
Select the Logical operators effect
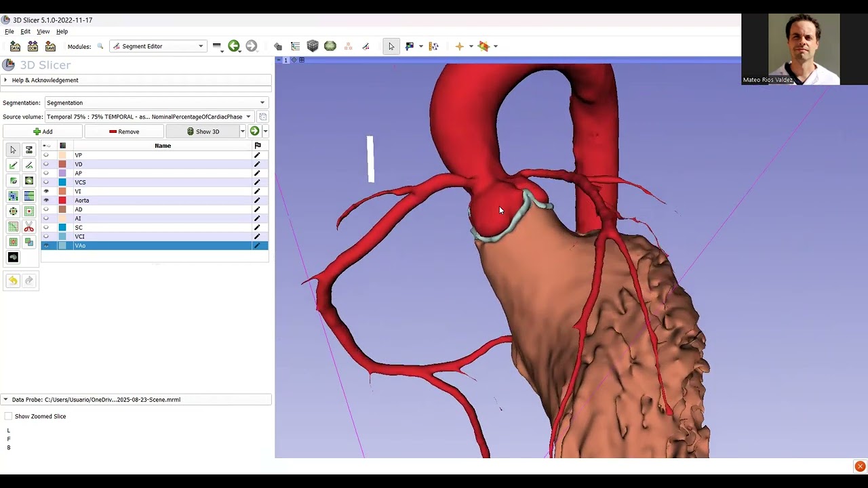click(29, 242)
